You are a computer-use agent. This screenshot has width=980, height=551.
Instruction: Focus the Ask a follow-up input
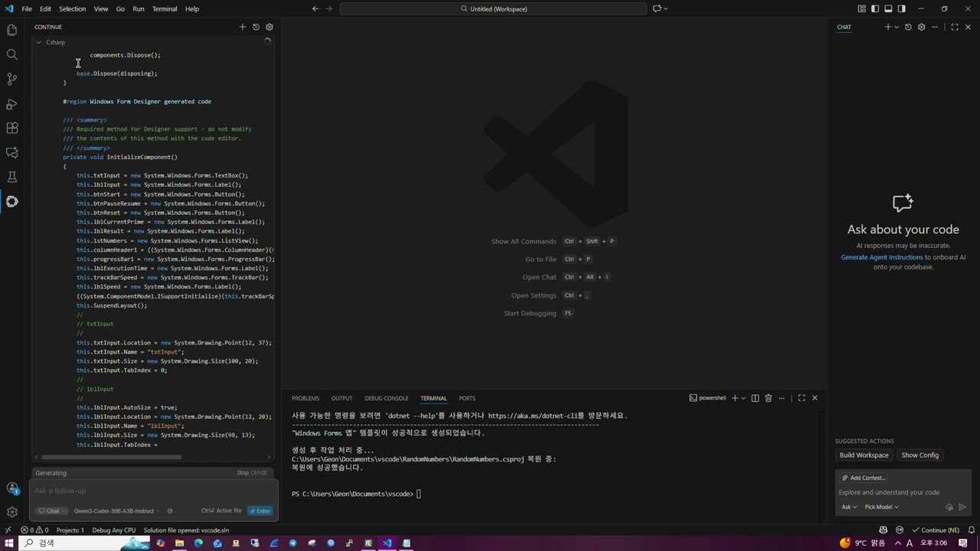[153, 491]
